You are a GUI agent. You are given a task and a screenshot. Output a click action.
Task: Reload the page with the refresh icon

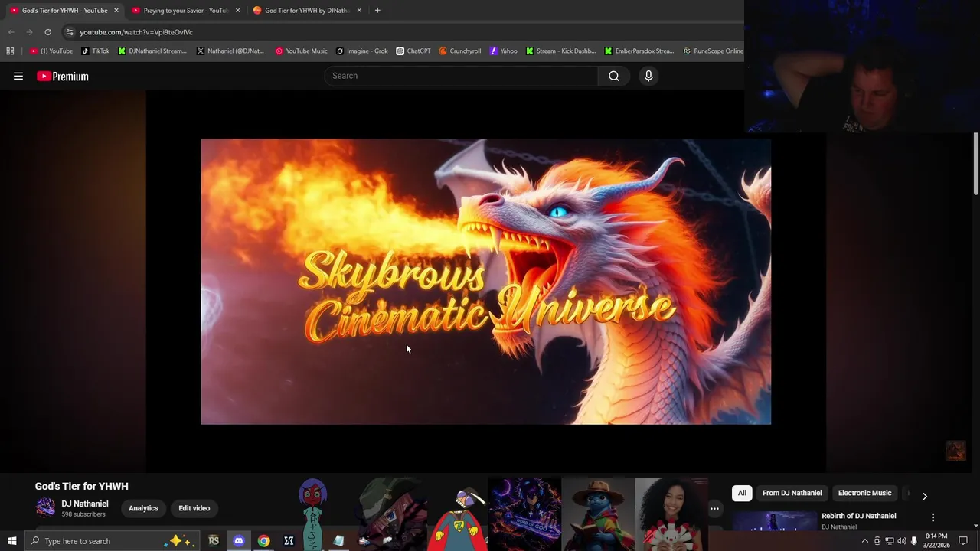(x=47, y=32)
